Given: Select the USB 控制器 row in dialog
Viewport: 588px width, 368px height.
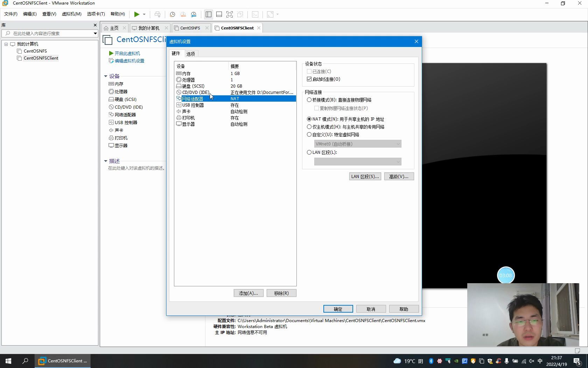Looking at the screenshot, I should (235, 105).
